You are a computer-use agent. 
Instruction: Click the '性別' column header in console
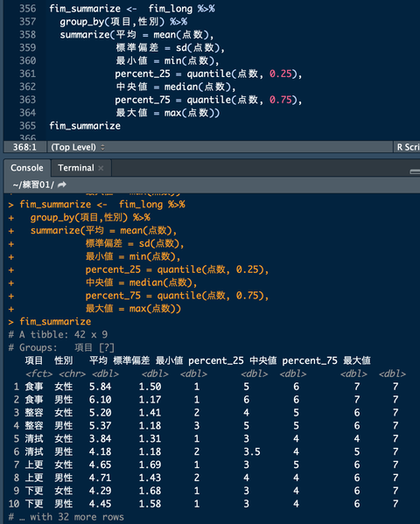click(64, 360)
